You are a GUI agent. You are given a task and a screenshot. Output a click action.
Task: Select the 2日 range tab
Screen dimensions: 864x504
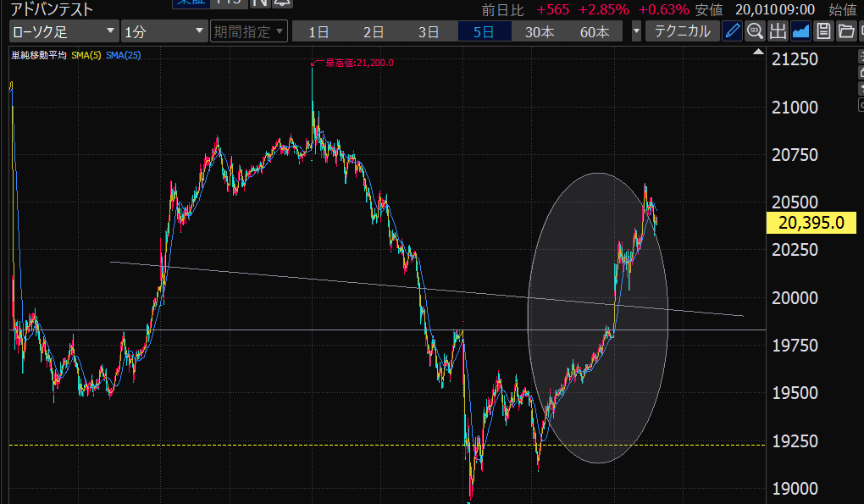coord(374,32)
